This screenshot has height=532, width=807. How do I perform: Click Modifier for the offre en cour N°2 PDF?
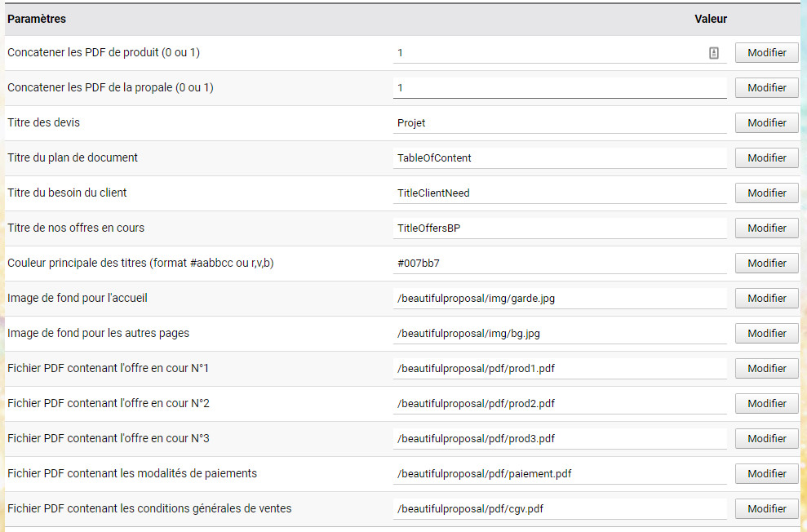pos(767,403)
